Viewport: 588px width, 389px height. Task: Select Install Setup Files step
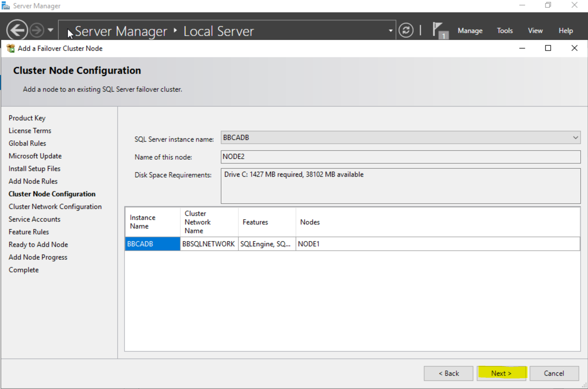coord(35,169)
